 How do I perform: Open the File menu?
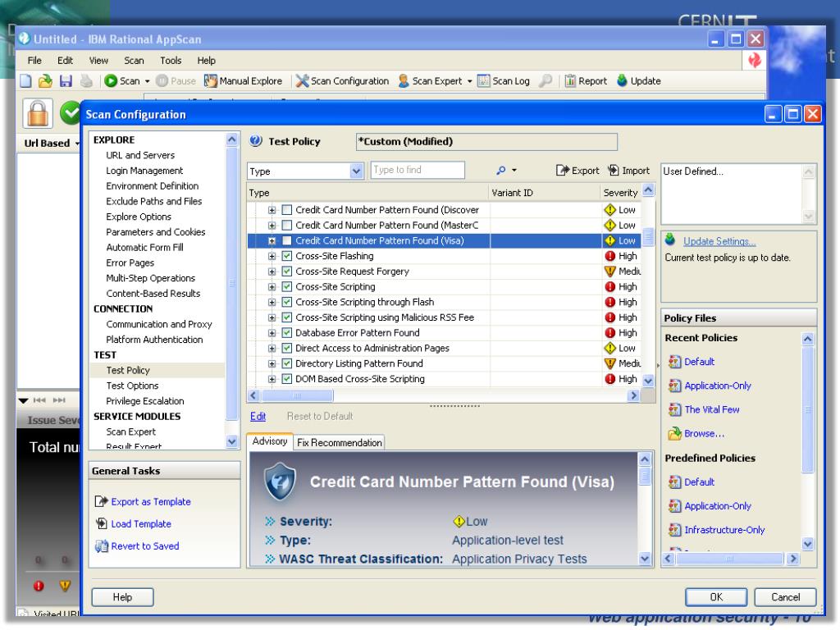pos(34,61)
